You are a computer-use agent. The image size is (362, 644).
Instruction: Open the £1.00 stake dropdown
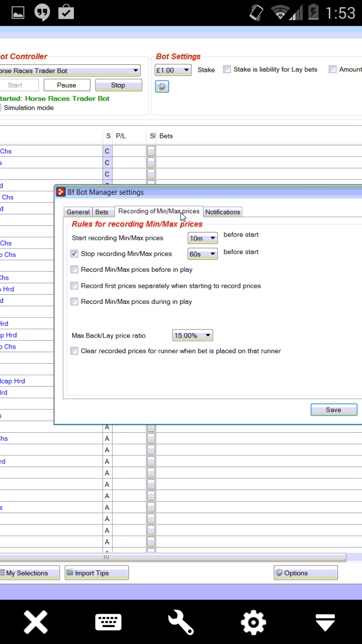tap(173, 70)
